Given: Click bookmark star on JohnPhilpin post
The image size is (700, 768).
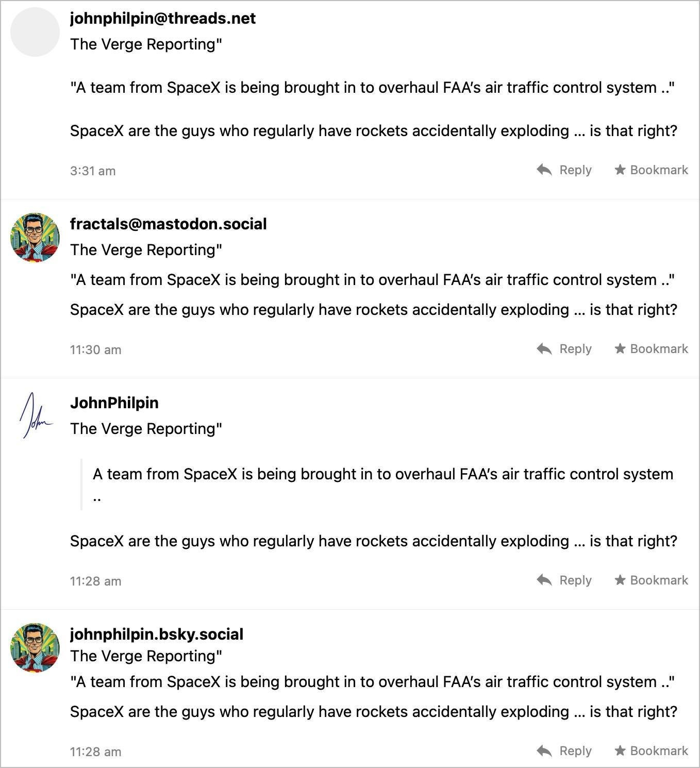Looking at the screenshot, I should coord(620,580).
